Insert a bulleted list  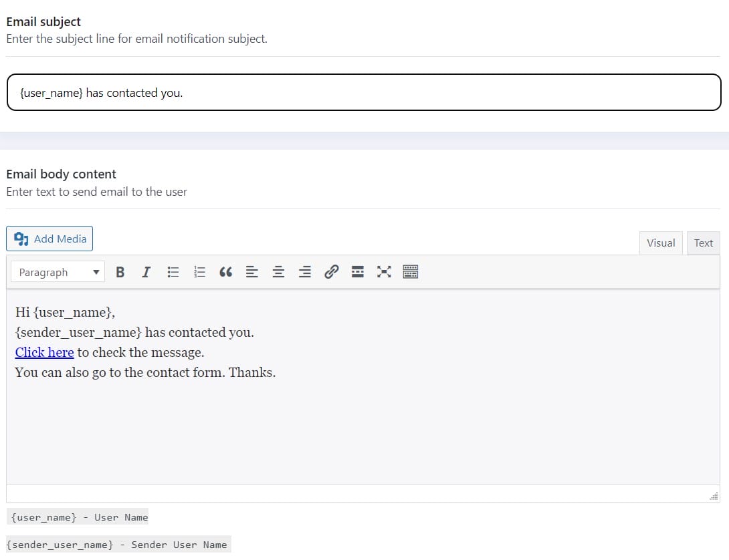[x=173, y=272]
